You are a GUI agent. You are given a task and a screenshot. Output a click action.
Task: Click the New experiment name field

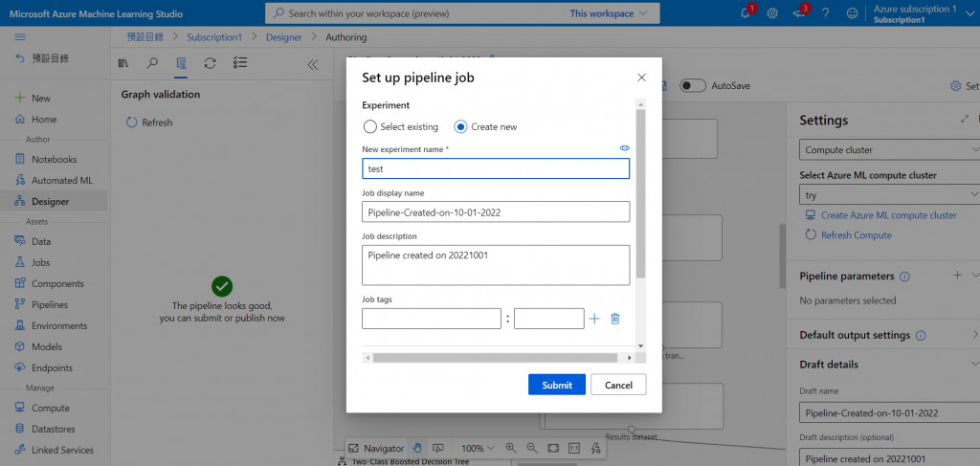496,168
